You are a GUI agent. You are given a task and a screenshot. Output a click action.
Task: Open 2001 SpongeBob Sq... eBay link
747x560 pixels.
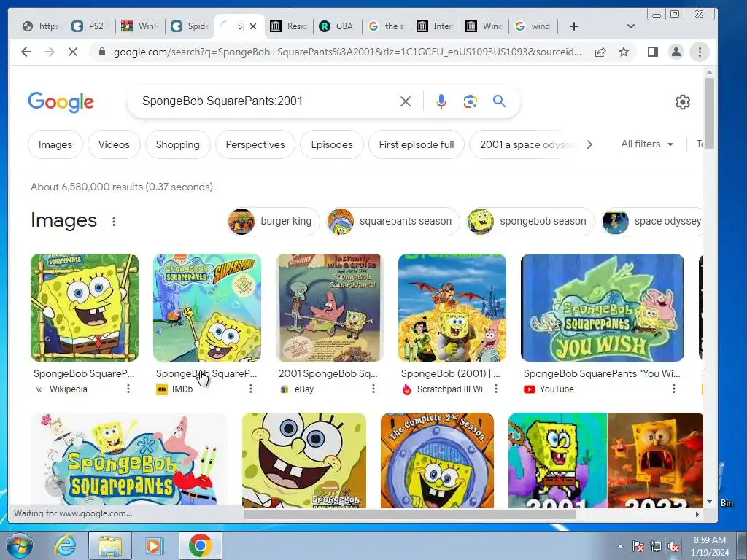[328, 374]
